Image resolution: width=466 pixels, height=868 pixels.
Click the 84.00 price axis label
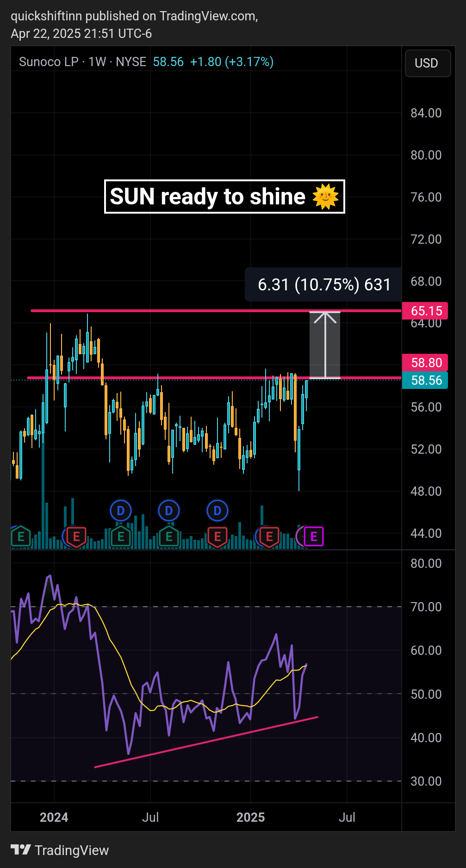[x=426, y=113]
